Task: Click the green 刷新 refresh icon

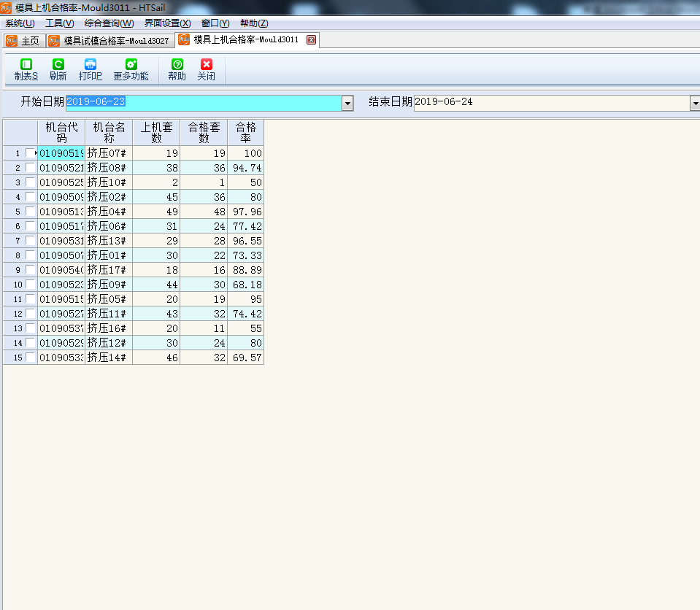Action: tap(58, 65)
